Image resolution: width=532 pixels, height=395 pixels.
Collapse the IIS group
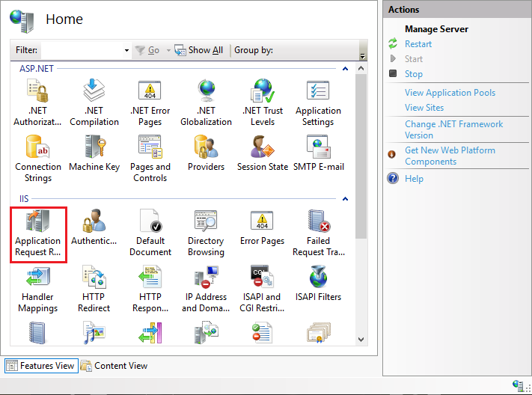coord(346,199)
